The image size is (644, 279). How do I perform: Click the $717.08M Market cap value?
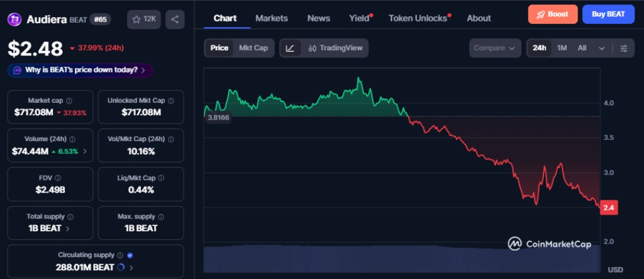34,112
